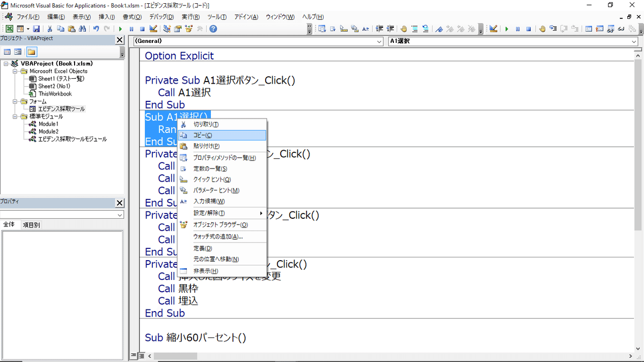
Task: Outdent the selected code using the Edit toolbar
Action: pos(390,28)
